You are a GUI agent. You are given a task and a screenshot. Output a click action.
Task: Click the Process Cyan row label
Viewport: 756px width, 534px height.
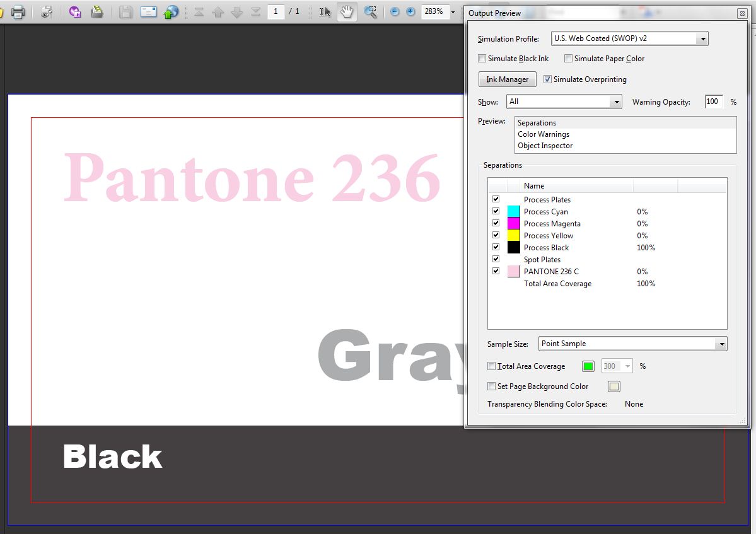pyautogui.click(x=546, y=212)
